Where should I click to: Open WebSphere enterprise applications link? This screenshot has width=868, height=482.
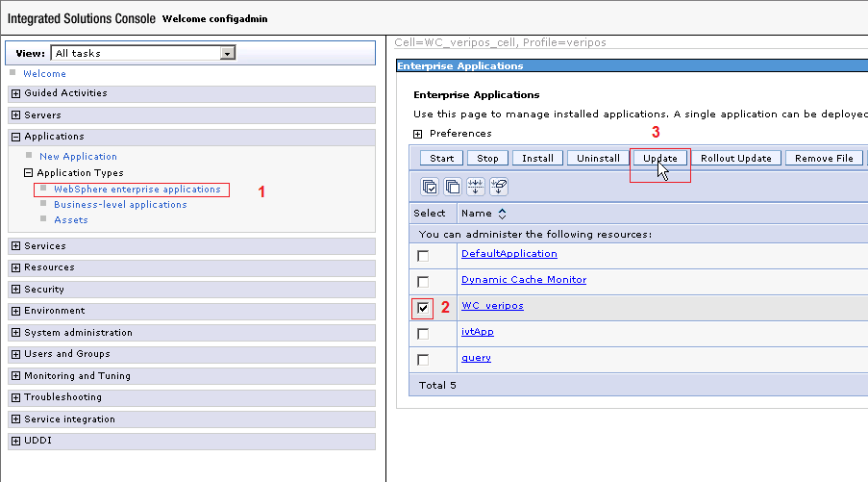(x=136, y=190)
